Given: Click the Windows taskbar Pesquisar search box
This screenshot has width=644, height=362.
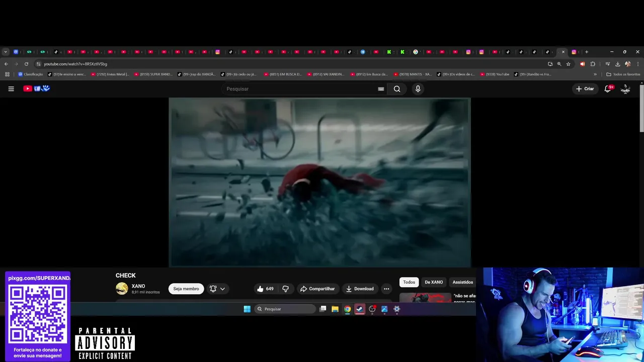Looking at the screenshot, I should (x=284, y=309).
